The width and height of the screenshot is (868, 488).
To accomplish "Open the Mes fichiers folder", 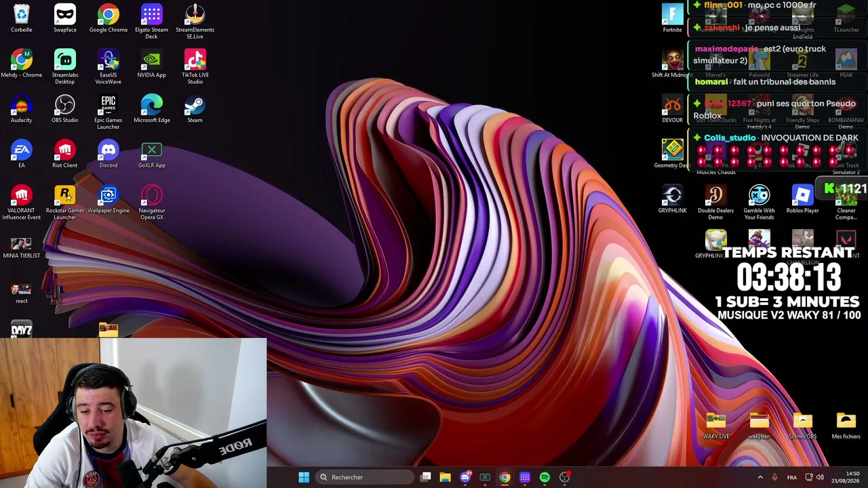I will click(846, 426).
